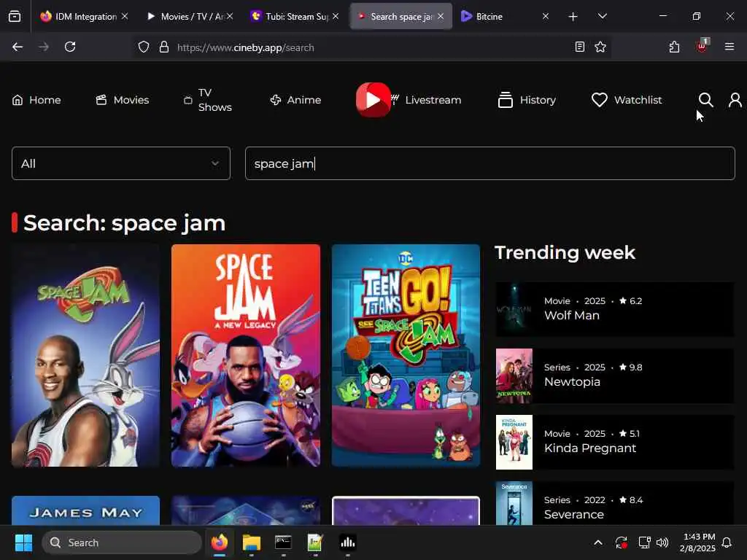Reload the current page
Viewport: 747px width, 560px height.
coord(70,47)
